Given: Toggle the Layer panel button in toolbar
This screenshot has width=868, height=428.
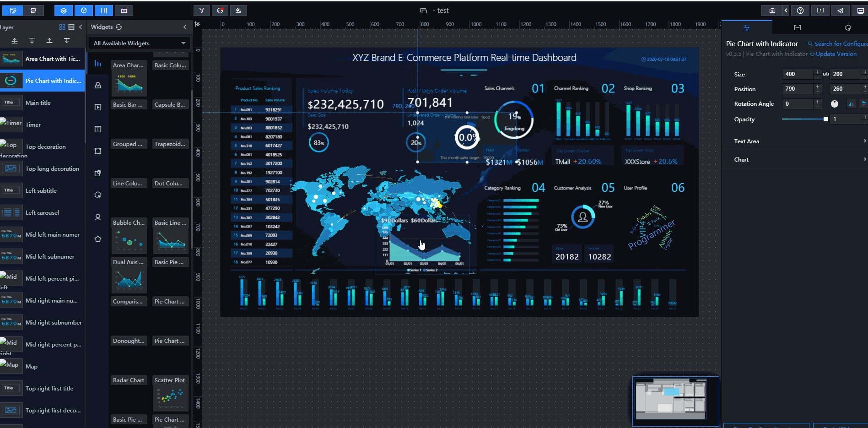Looking at the screenshot, I should click(64, 11).
